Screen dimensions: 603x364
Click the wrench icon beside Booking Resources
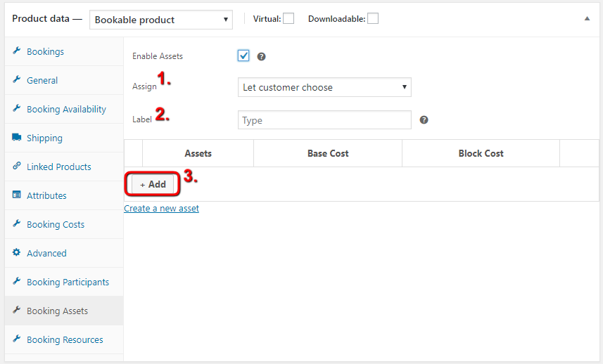17,339
